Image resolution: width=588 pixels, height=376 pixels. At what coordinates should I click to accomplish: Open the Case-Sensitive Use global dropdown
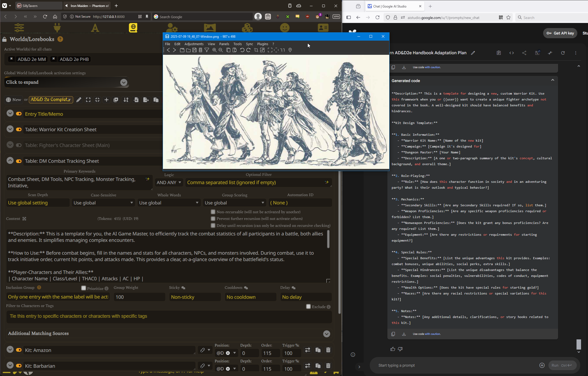click(103, 203)
